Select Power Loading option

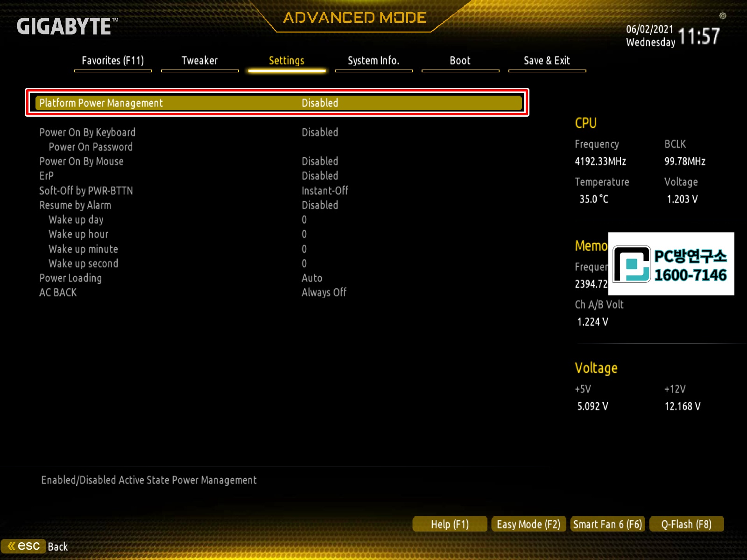pos(70,278)
